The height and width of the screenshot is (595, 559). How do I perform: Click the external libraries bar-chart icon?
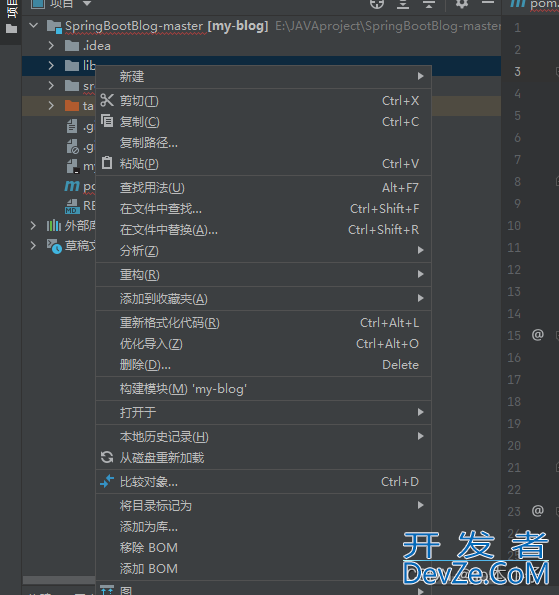[54, 226]
